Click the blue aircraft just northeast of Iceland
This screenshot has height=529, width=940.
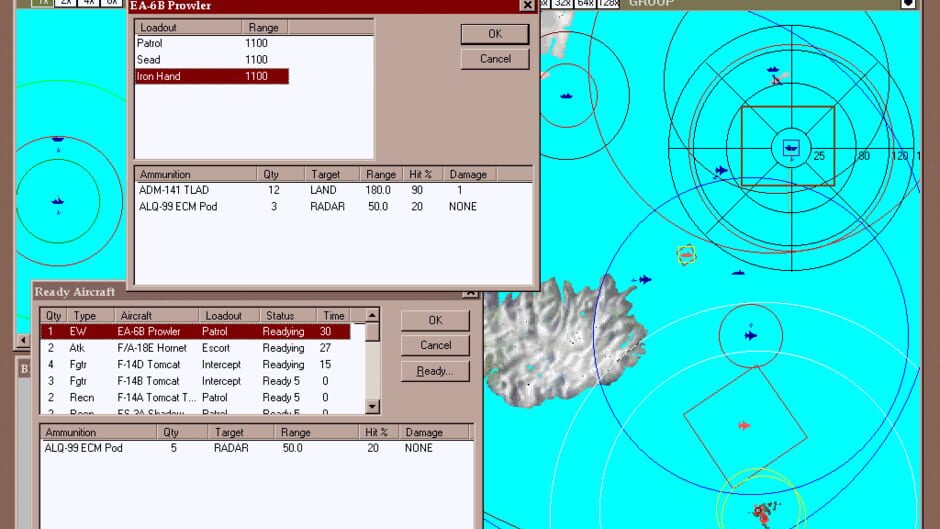(644, 280)
